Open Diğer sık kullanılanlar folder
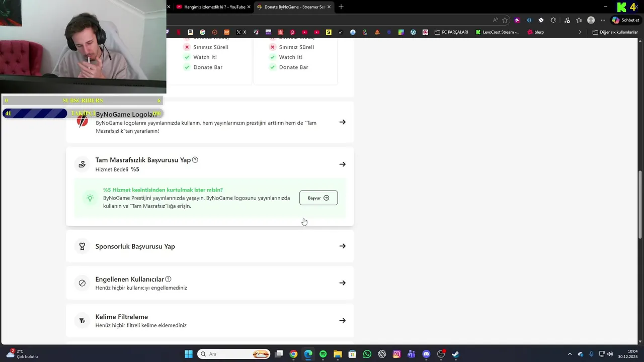The image size is (644, 362). click(x=615, y=32)
